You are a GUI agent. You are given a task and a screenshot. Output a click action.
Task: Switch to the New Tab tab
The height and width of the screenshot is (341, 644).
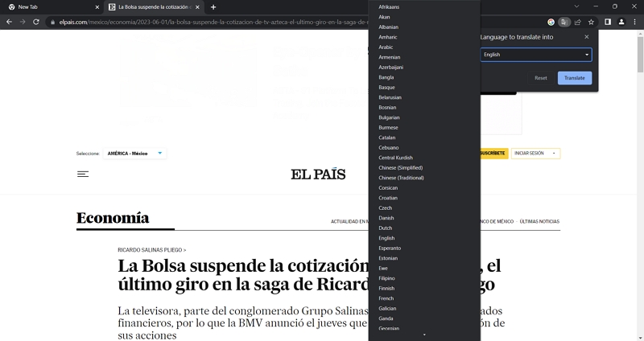point(53,7)
